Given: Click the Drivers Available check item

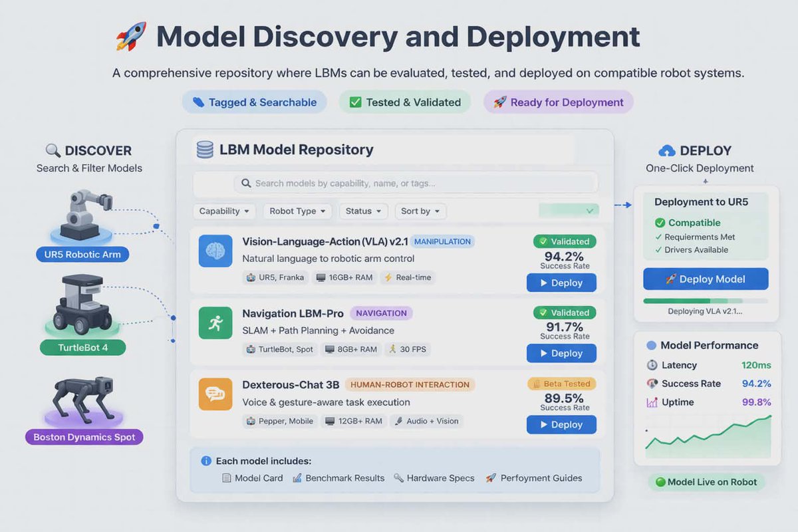Looking at the screenshot, I should 692,250.
